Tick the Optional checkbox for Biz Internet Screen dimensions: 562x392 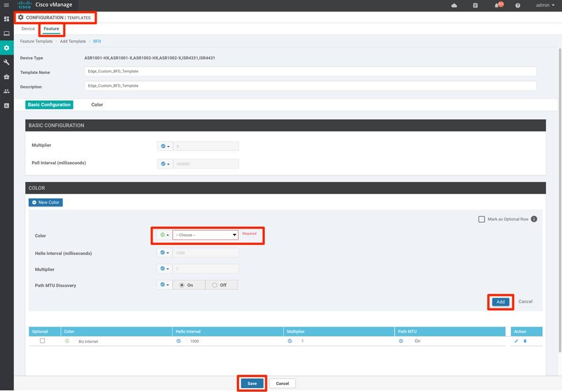[42, 341]
